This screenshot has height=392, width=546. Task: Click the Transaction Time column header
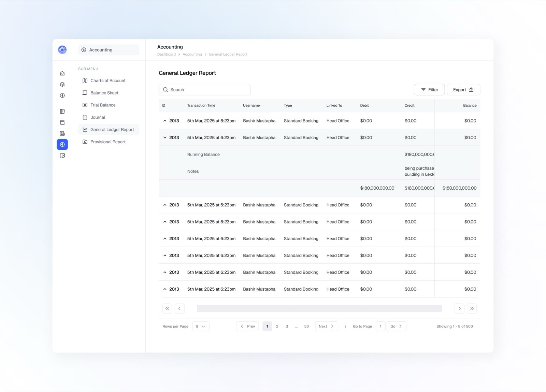tap(201, 105)
